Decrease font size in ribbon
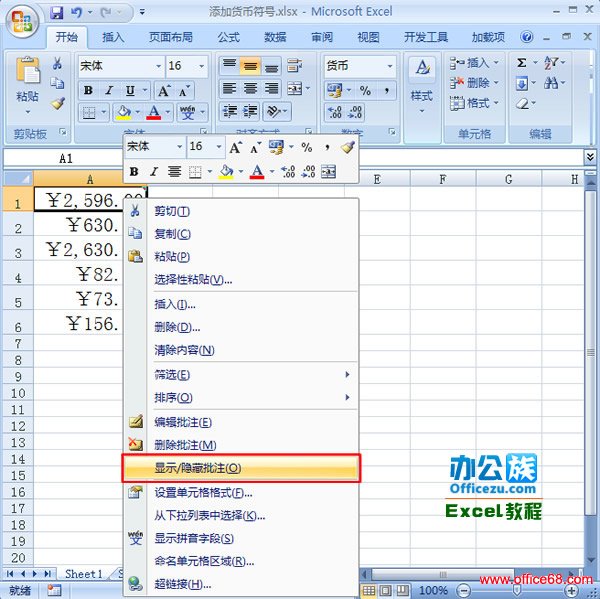 (x=184, y=91)
